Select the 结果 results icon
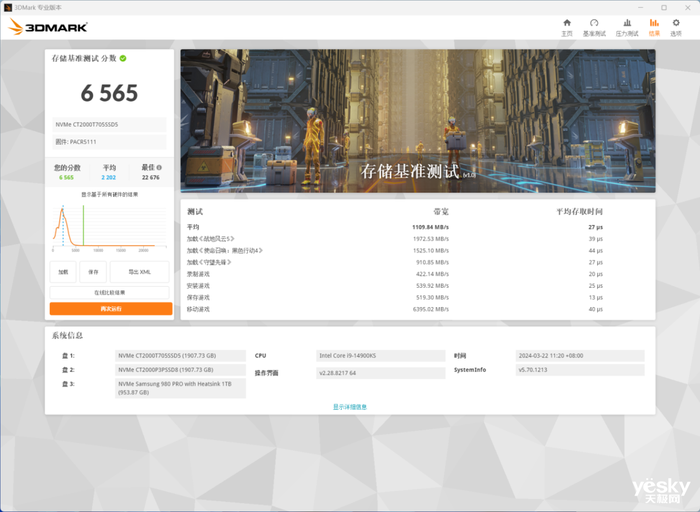Screen dimensions: 700x512 654,23
